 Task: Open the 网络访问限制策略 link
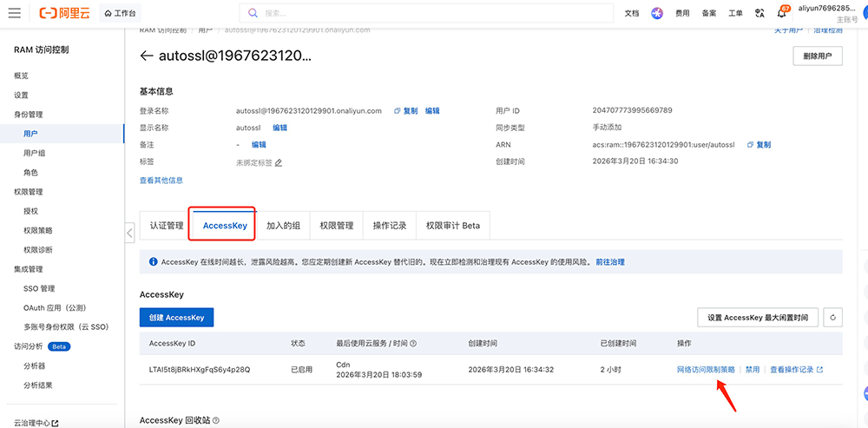[x=705, y=370]
